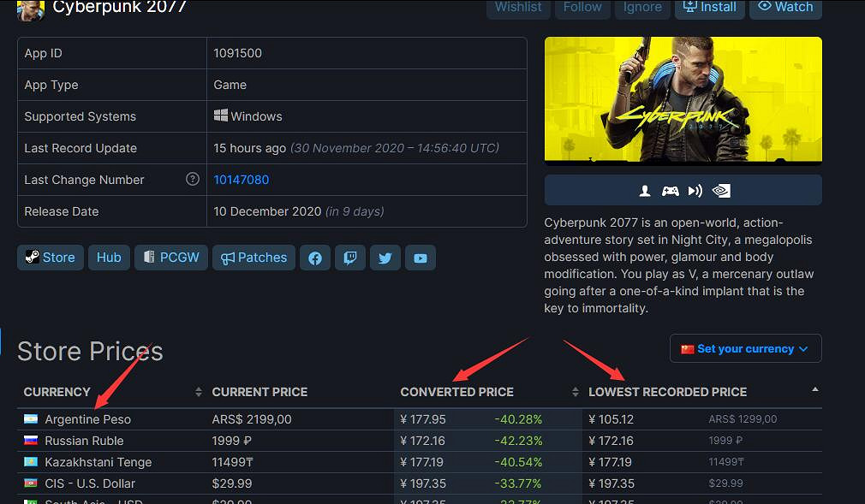Click the Install button
Viewport: 865px width, 504px height.
tap(709, 7)
